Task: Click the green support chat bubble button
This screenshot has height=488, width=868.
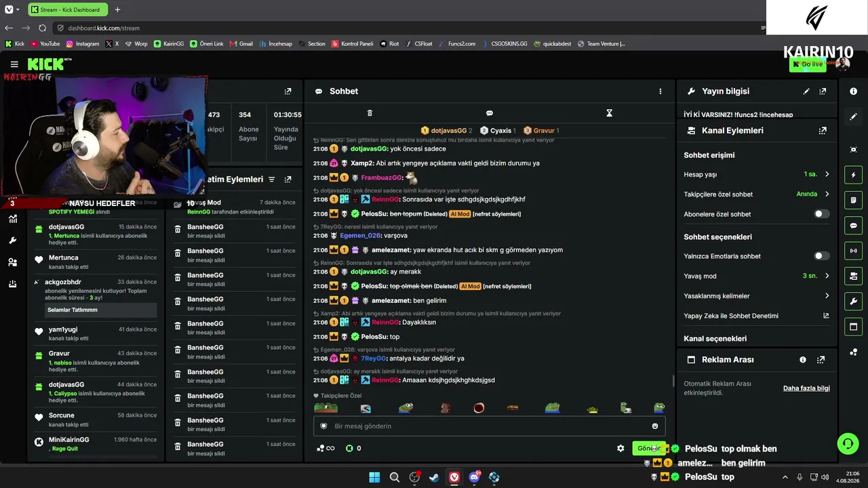Action: point(848,444)
